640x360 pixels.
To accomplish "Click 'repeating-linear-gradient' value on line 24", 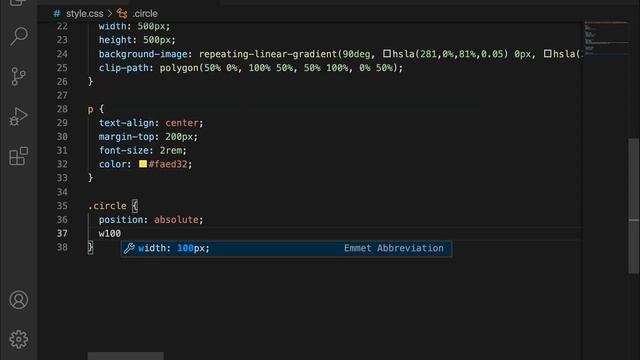I will [x=268, y=54].
